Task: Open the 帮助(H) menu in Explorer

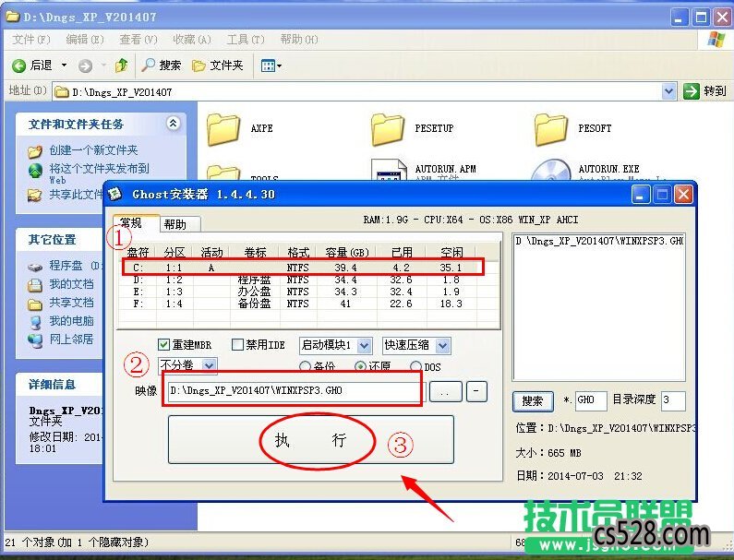Action: coord(299,40)
